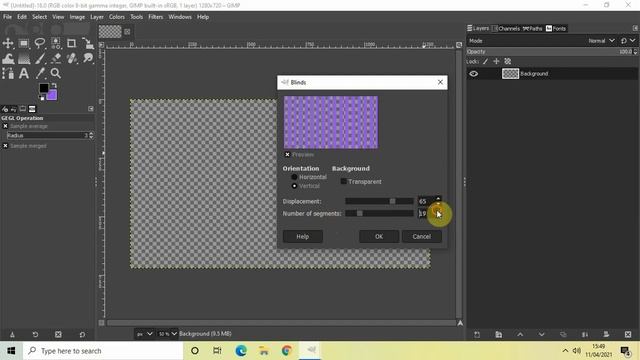The image size is (640, 360).
Task: Select the Zoom magnifier tool
Action: (x=56, y=73)
